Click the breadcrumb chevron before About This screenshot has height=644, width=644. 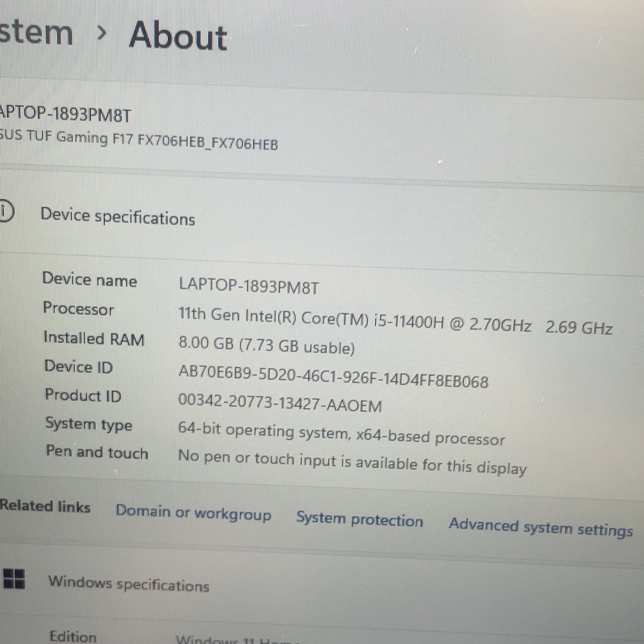coord(101,33)
